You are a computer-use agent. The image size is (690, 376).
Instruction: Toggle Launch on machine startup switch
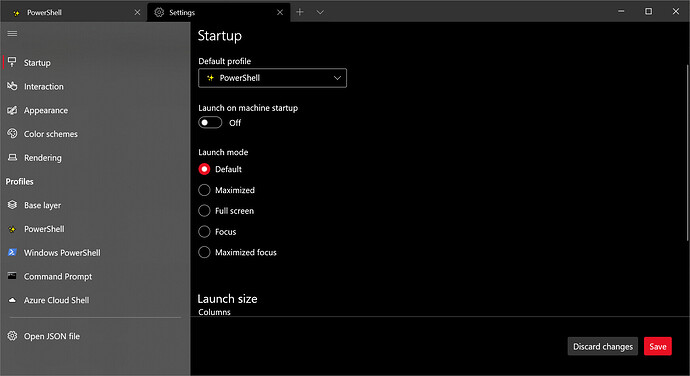coord(210,122)
